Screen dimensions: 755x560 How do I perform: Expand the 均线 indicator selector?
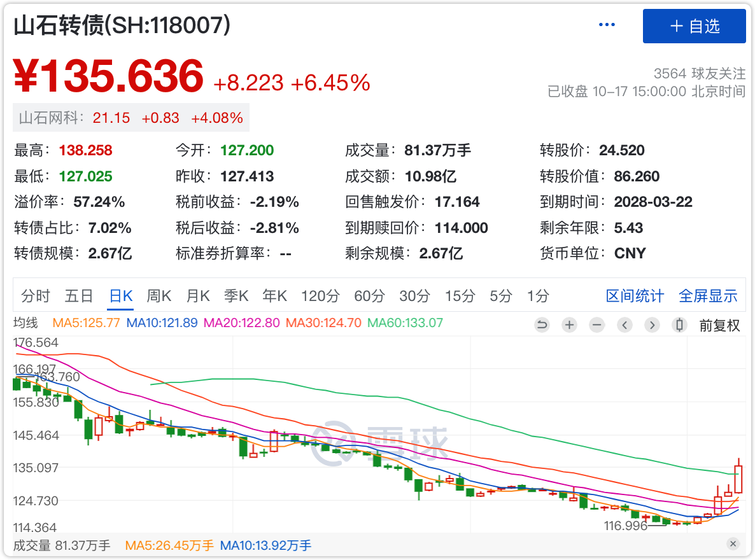pos(26,323)
